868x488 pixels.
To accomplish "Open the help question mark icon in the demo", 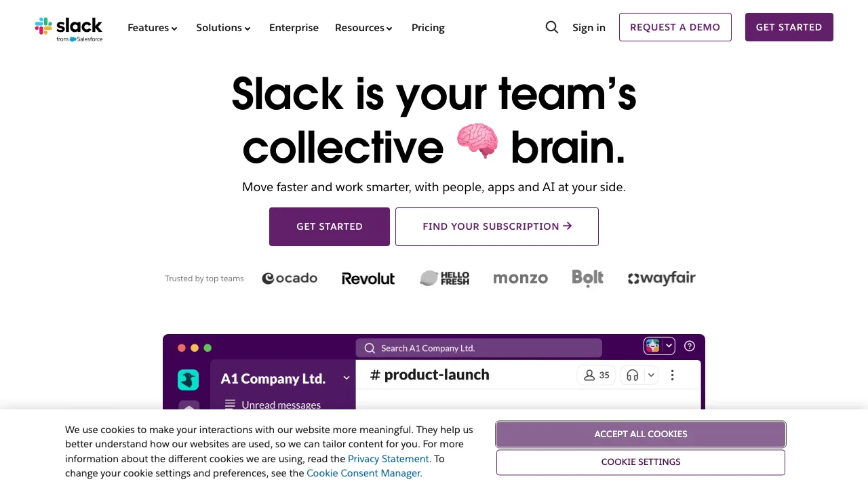I will [x=690, y=346].
